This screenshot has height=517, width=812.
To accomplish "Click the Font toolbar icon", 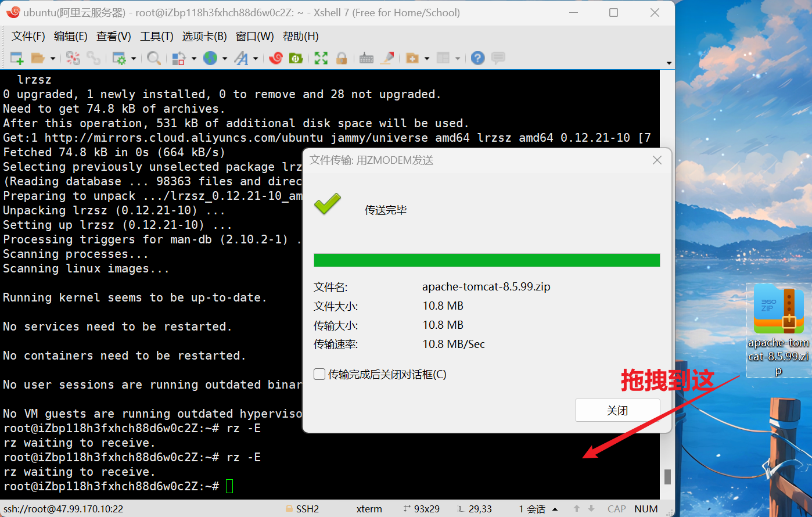I will (241, 58).
